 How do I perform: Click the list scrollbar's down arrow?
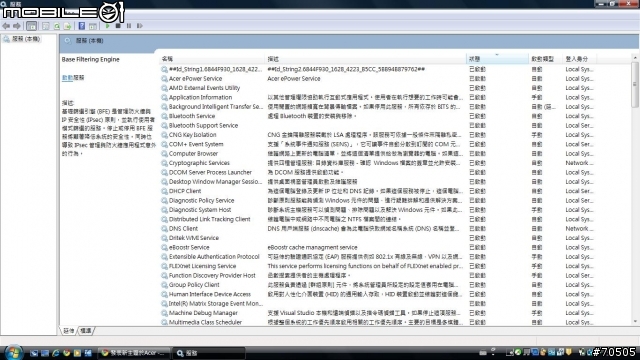[635, 322]
